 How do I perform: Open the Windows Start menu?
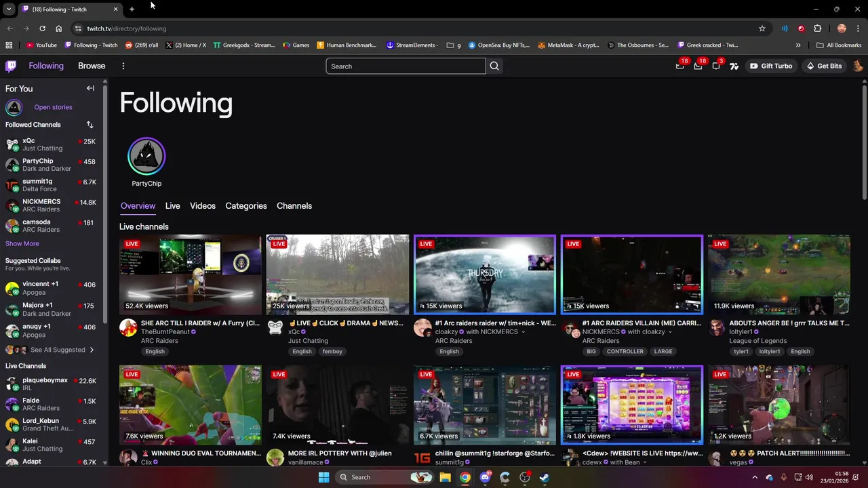[x=323, y=477]
